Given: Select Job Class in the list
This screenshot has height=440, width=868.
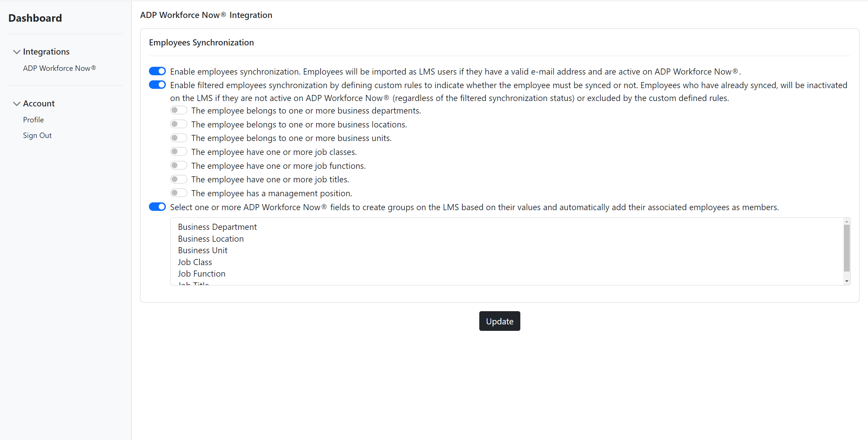Looking at the screenshot, I should click(x=195, y=262).
